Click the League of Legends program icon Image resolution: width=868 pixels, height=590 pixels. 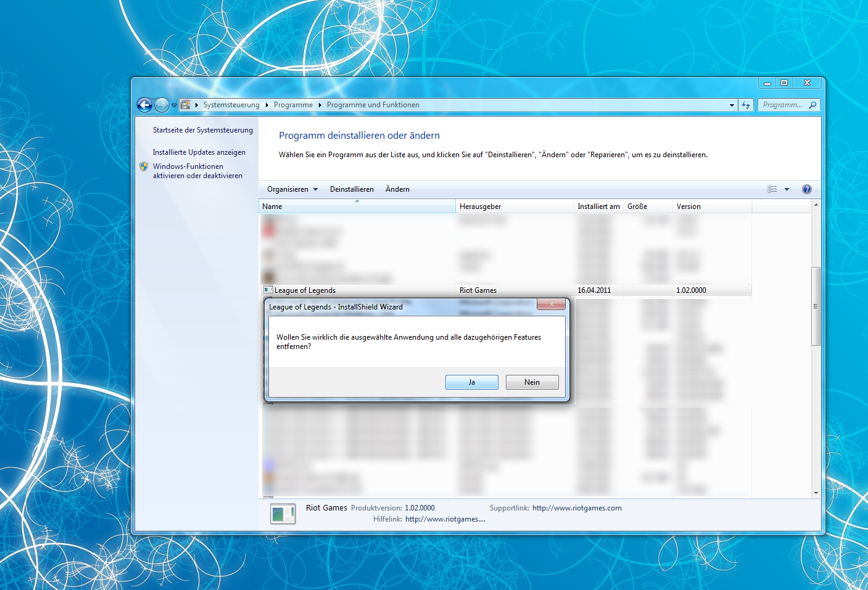[x=268, y=290]
